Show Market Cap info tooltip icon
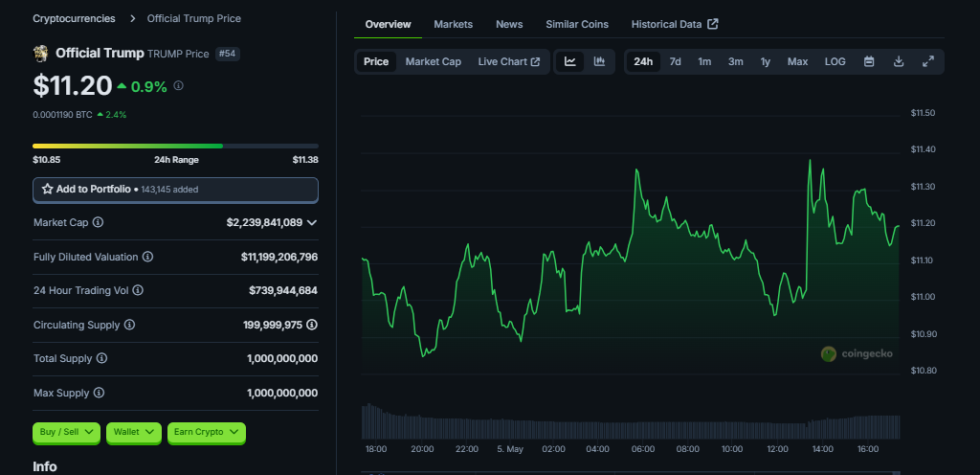The width and height of the screenshot is (980, 475). pos(99,222)
